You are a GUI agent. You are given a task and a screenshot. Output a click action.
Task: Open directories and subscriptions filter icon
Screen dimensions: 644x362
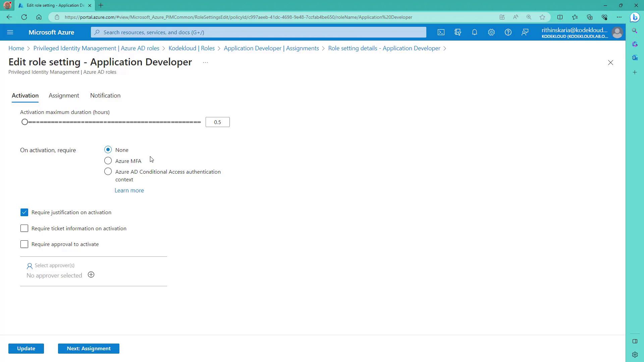(458, 32)
